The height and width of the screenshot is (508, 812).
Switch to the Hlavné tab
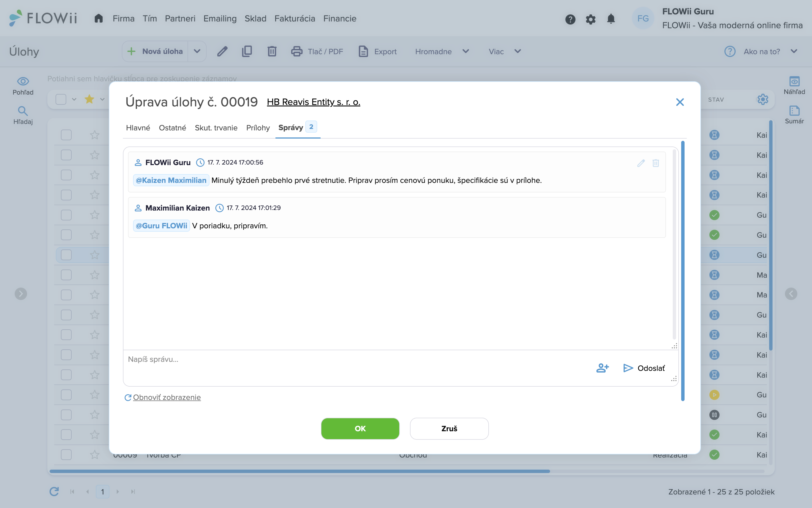(138, 128)
